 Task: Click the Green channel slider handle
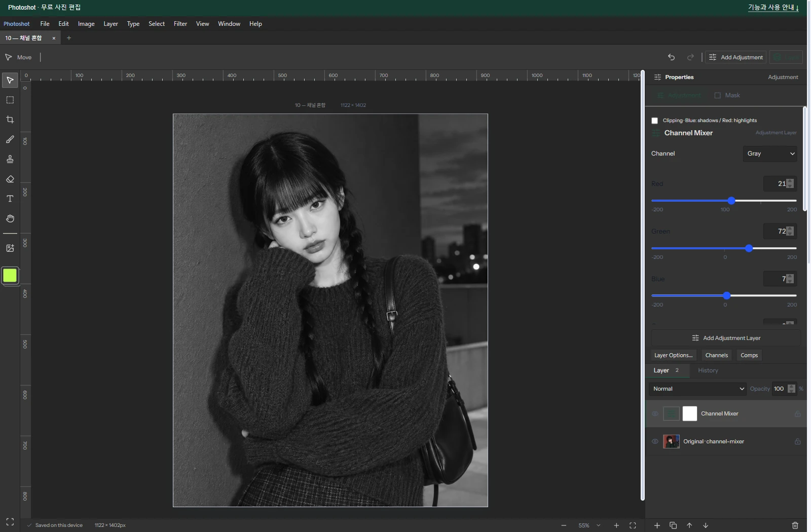pyautogui.click(x=749, y=248)
